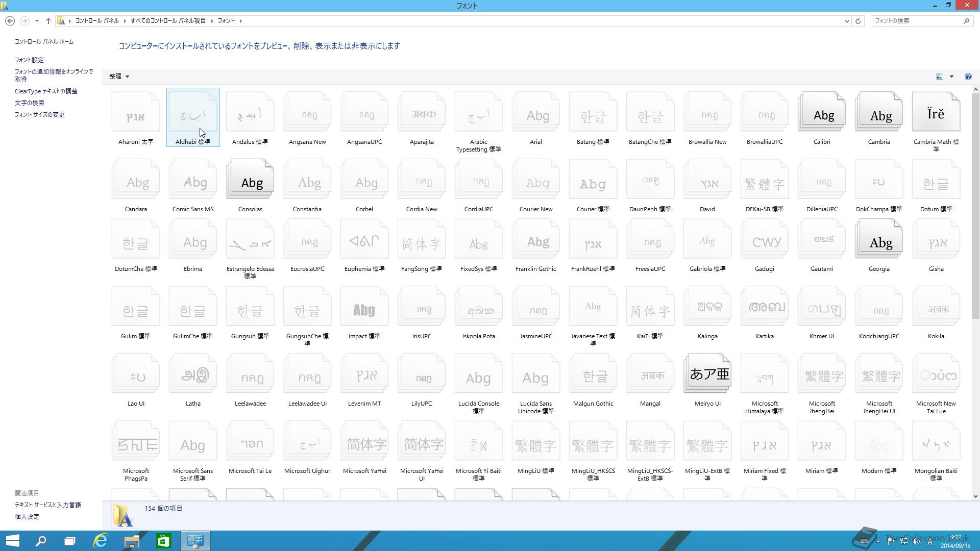
Task: Select the Euphemia font icon
Action: pos(364,240)
